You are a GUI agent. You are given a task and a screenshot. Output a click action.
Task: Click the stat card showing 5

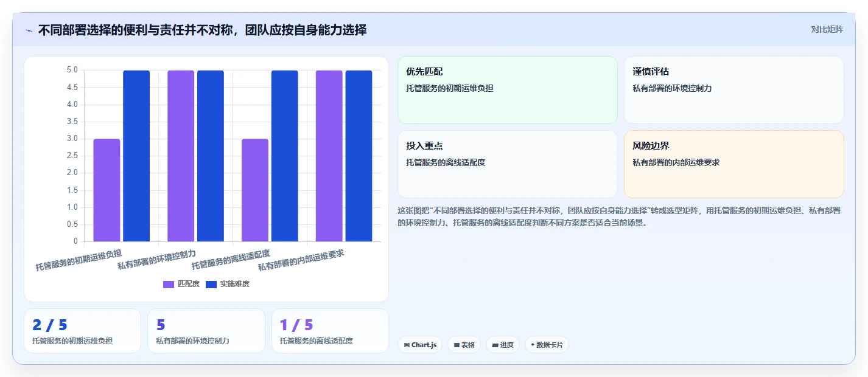tap(206, 331)
